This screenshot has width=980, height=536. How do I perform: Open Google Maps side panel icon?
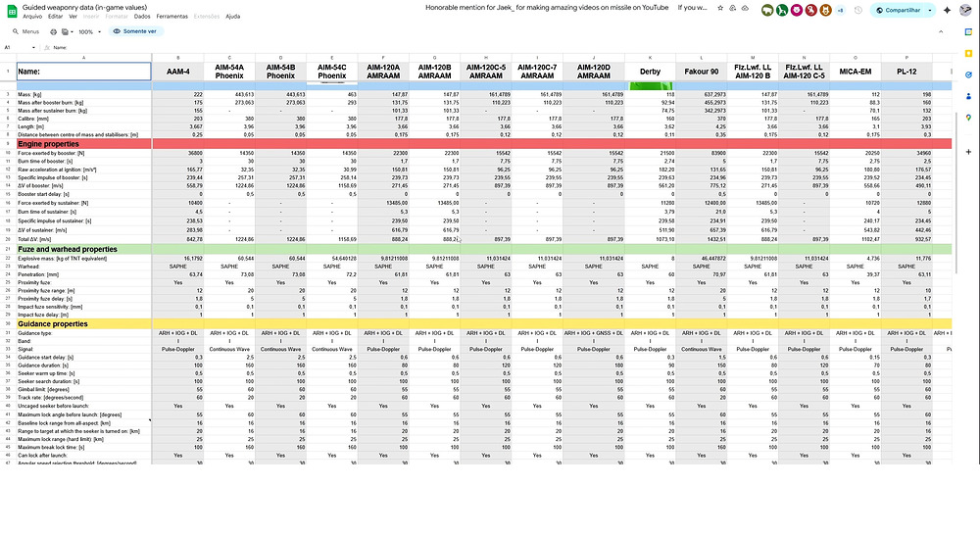pyautogui.click(x=968, y=119)
